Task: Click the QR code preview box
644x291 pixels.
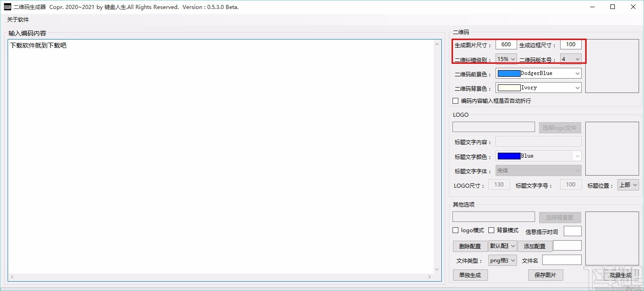Action: [612, 66]
